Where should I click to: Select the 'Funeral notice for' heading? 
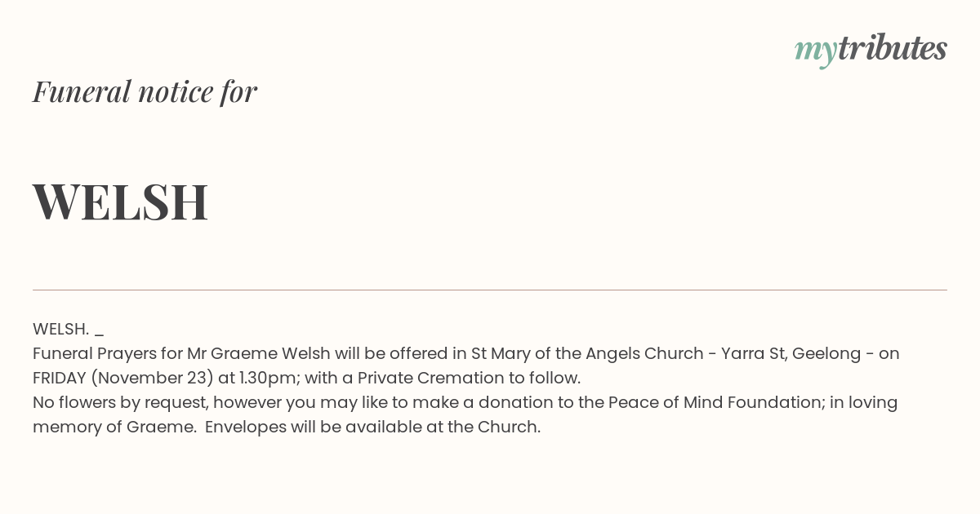pyautogui.click(x=145, y=91)
